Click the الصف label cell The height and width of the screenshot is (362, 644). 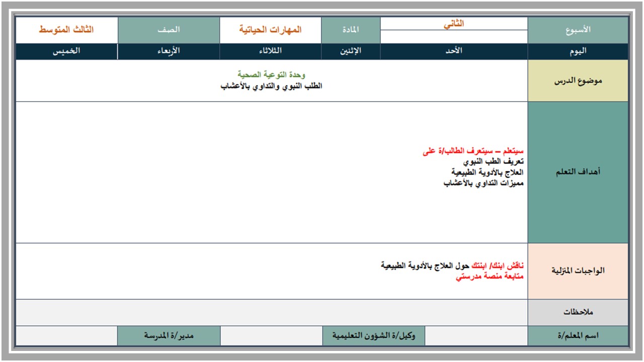169,30
